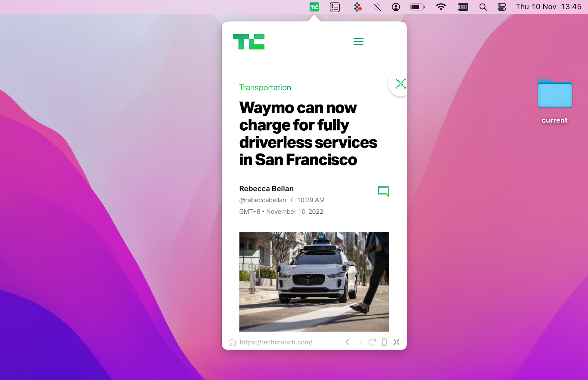
Task: Go forward with the right arrow
Action: pyautogui.click(x=360, y=342)
